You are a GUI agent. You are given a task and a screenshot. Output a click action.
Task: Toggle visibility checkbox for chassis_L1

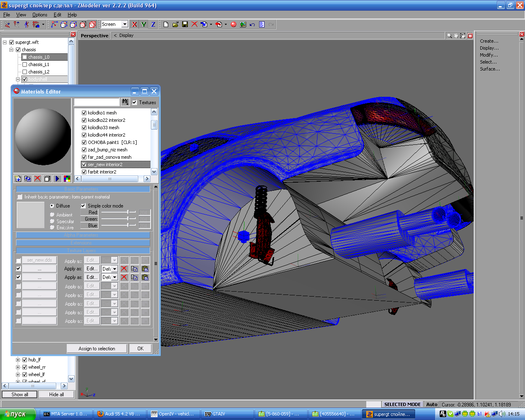(x=25, y=64)
